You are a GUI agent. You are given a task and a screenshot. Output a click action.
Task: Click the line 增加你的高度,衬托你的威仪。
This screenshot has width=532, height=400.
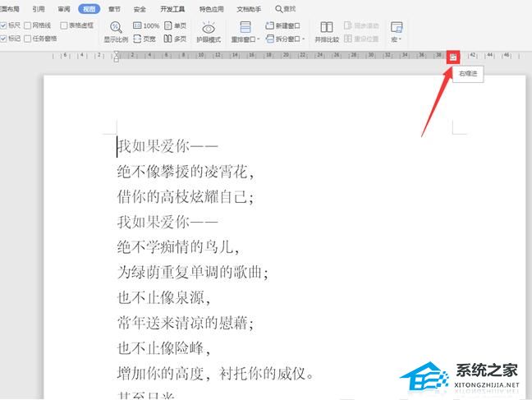coord(215,374)
